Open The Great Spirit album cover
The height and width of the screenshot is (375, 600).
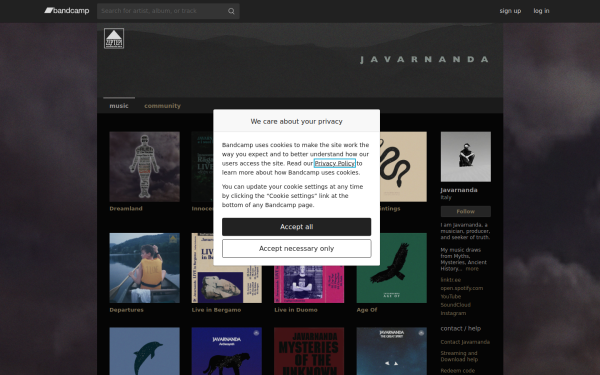(x=392, y=351)
